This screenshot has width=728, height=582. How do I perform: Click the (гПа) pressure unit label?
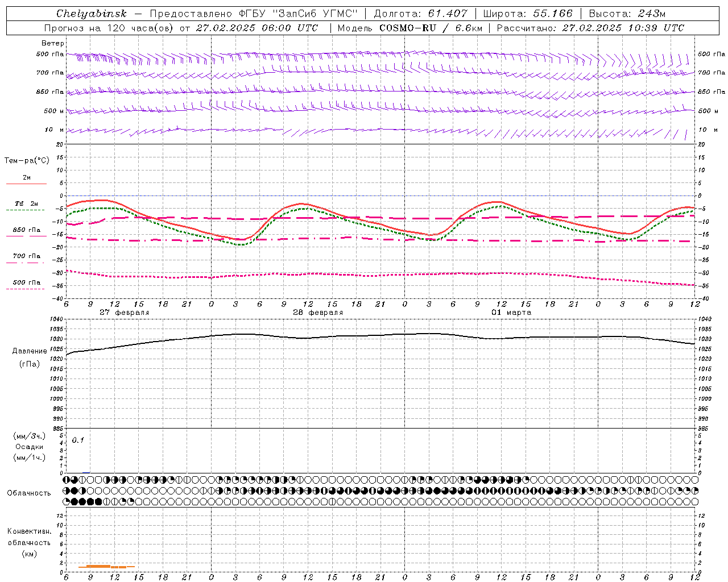tap(29, 364)
